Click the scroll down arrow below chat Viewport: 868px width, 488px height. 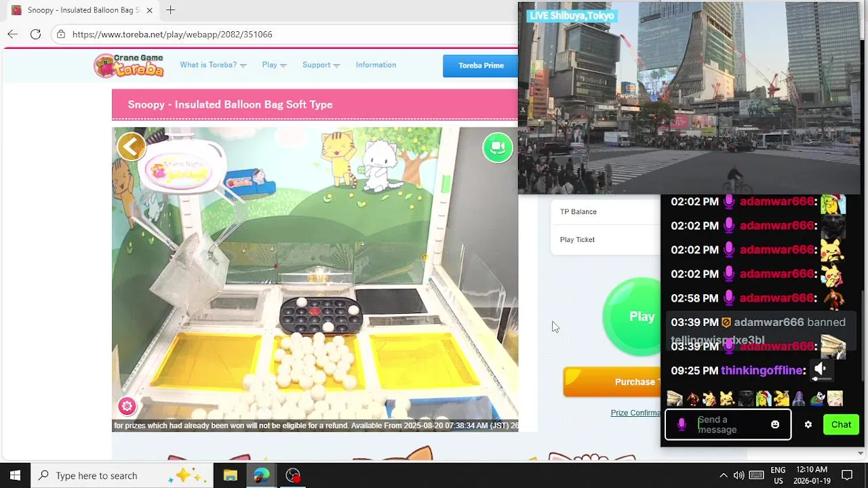(861, 453)
